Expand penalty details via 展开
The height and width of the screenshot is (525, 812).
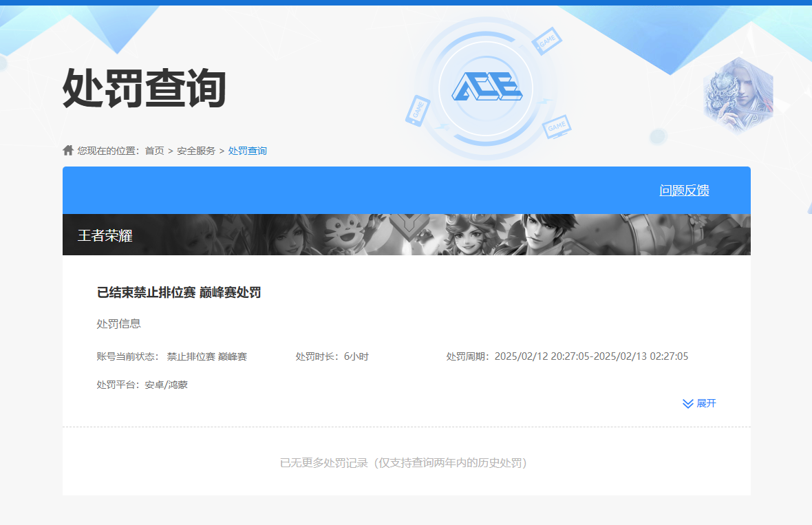tap(699, 403)
